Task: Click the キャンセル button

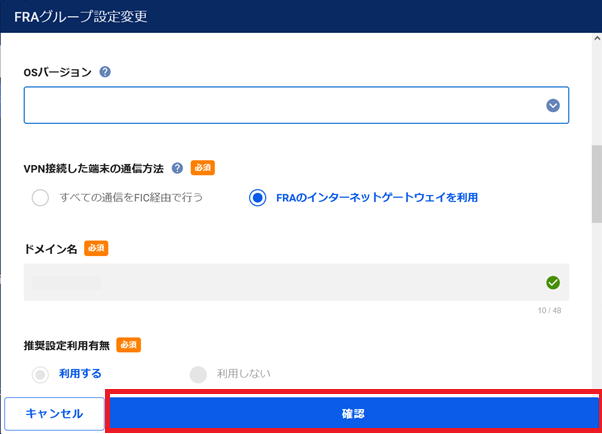Action: [54, 414]
